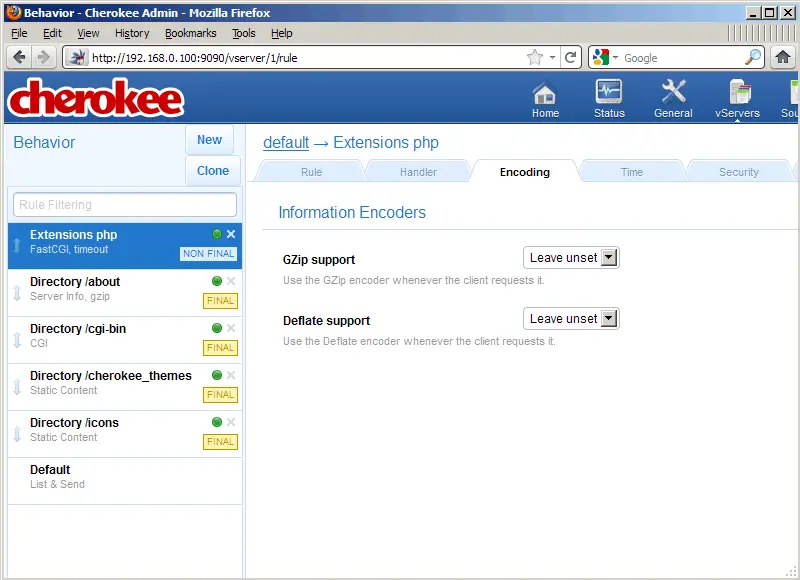Follow the default virtual server link
The width and height of the screenshot is (800, 580).
coord(286,142)
